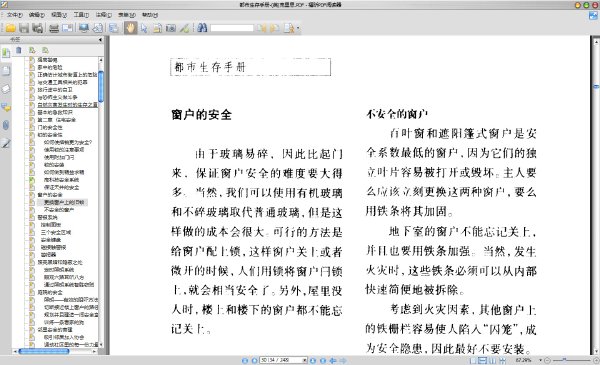Switch to continuous page layout
The image size is (600, 365).
coord(483,360)
